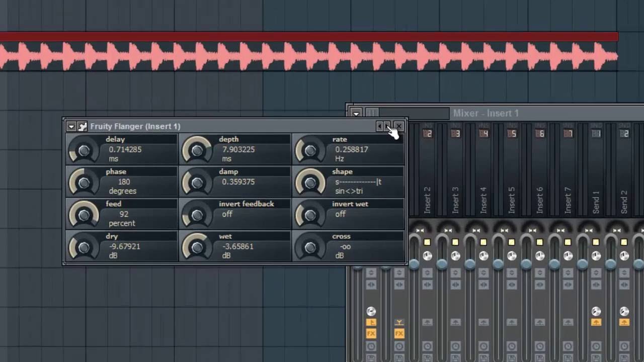Click the Insert 3 track number 3 box
644x362 pixels.
tap(455, 134)
